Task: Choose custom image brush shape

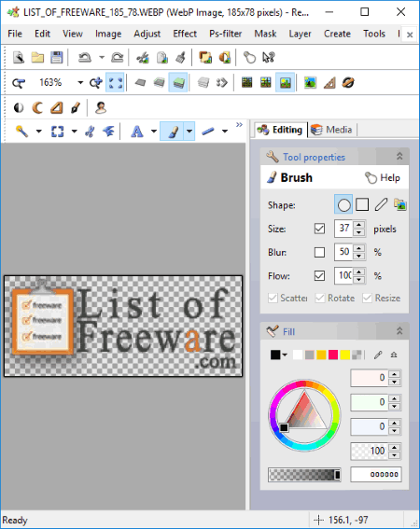Action: click(x=399, y=204)
